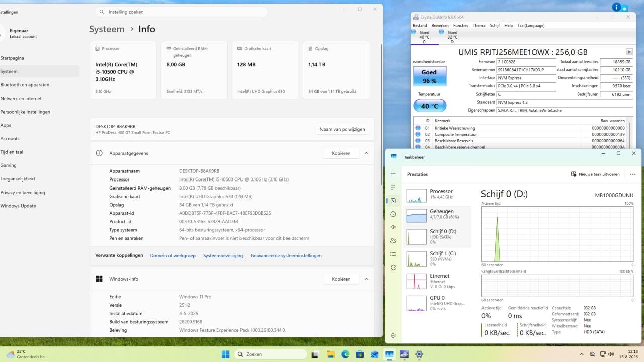The image size is (644, 362).
Task: Open Outlook mail icon on taskbar
Action: click(374, 354)
